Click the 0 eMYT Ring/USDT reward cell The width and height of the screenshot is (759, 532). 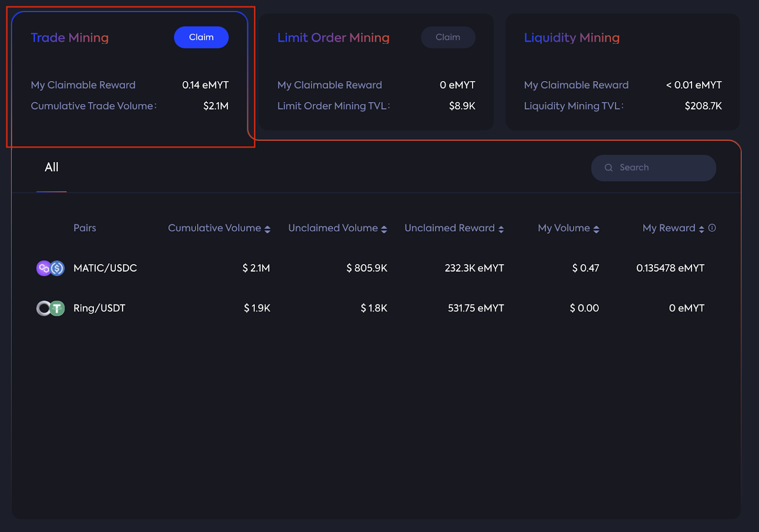686,308
